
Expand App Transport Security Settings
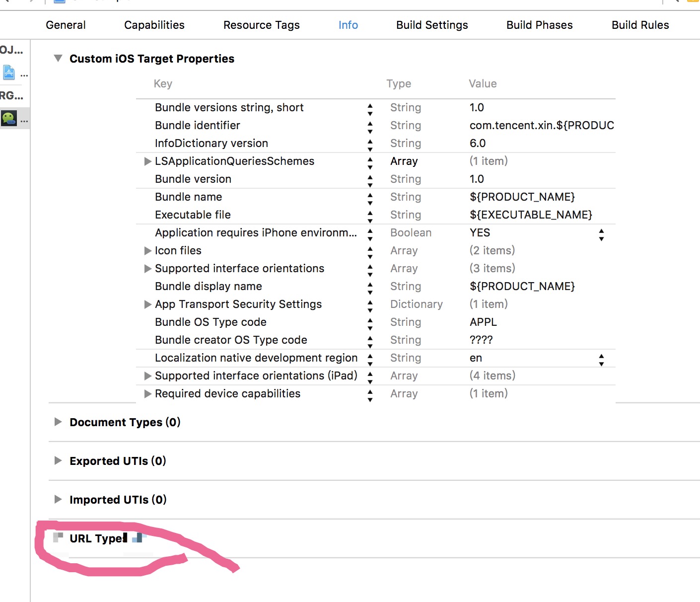tap(147, 304)
